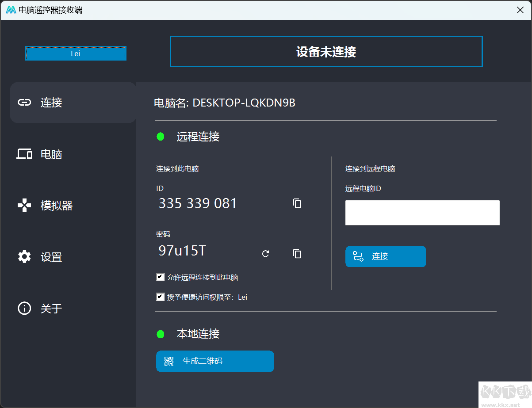
Task: Click the 设备未连接 status box
Action: pos(326,51)
